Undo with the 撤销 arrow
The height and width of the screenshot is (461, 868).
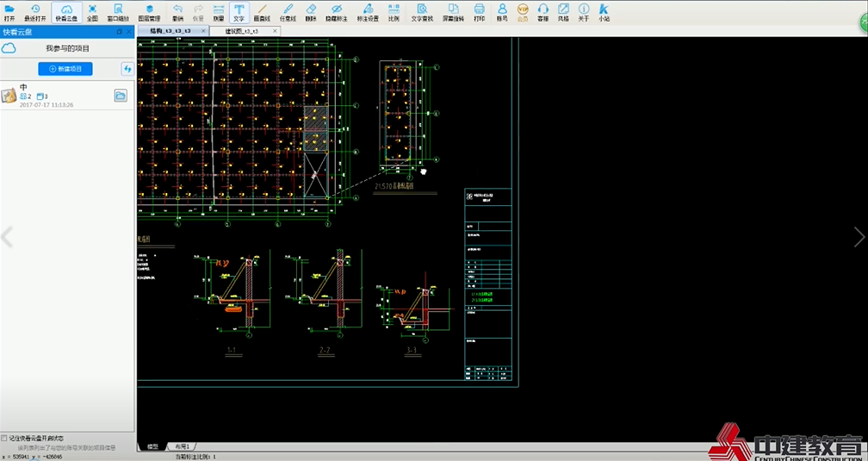click(x=177, y=12)
